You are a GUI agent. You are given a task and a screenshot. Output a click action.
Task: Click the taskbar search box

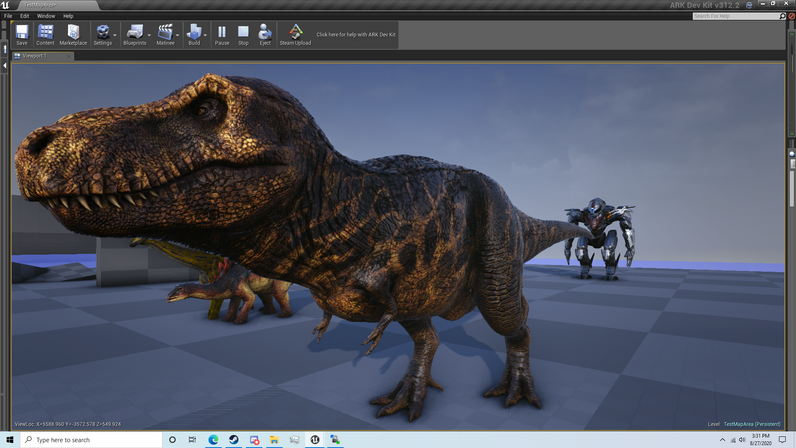click(91, 439)
